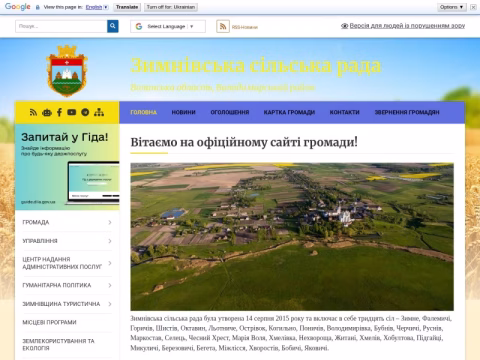Click Turn off for: Ukrainian button
This screenshot has width=480, height=360.
pyautogui.click(x=171, y=7)
